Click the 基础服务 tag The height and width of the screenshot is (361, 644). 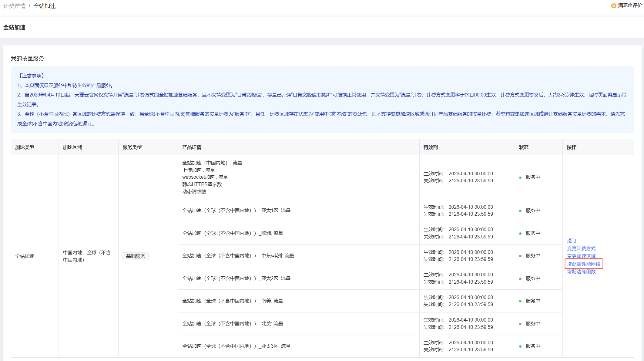point(136,256)
